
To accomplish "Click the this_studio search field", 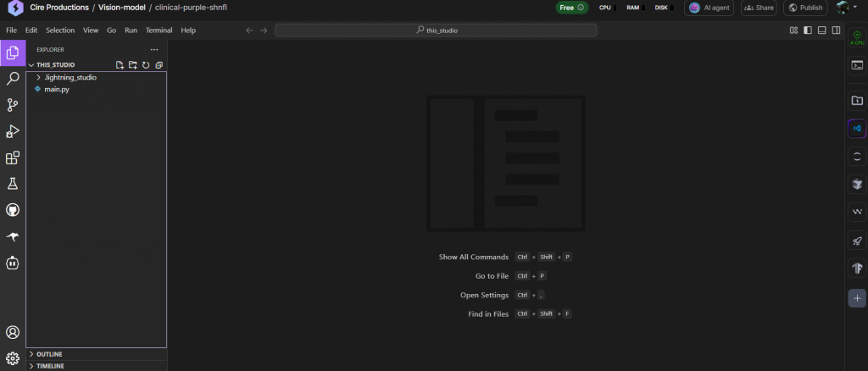I will [x=436, y=30].
